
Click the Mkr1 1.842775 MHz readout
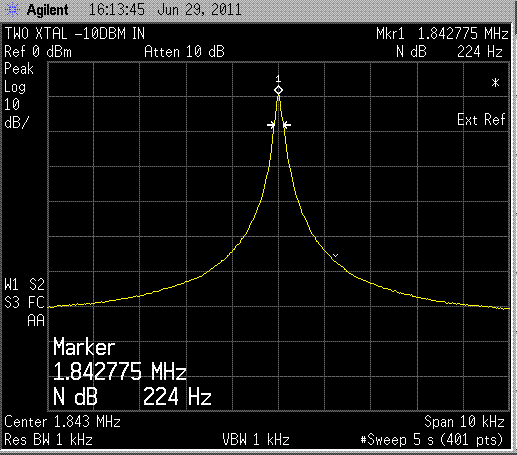(442, 34)
